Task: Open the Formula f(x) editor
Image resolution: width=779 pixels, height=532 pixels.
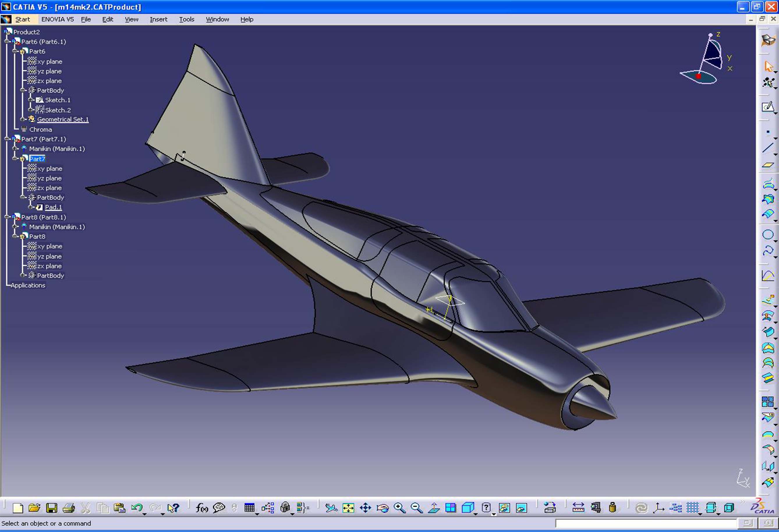Action: coord(202,508)
